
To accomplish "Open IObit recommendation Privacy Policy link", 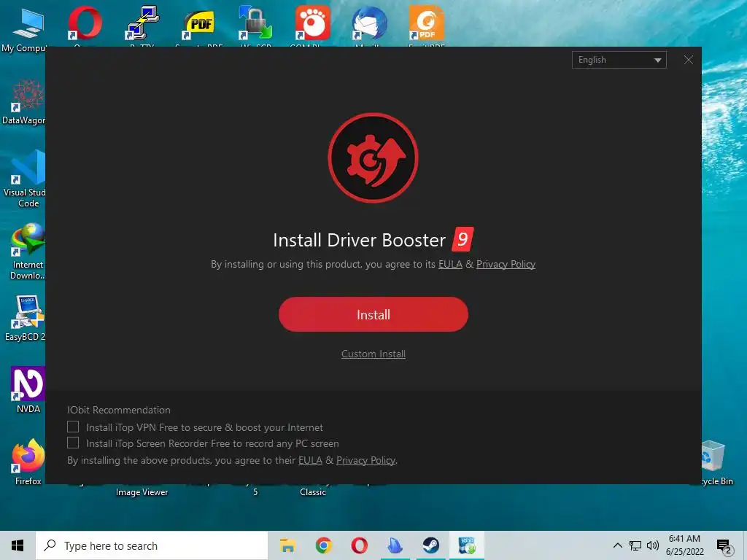I will click(x=366, y=461).
